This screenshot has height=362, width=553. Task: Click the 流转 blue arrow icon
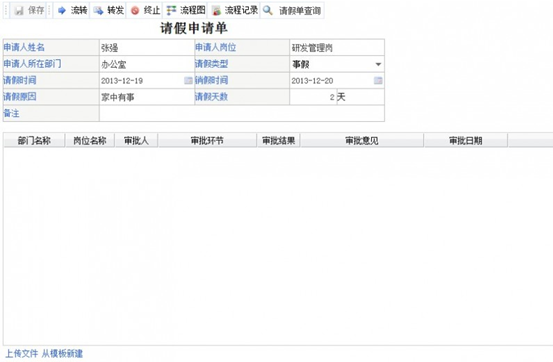[62, 11]
